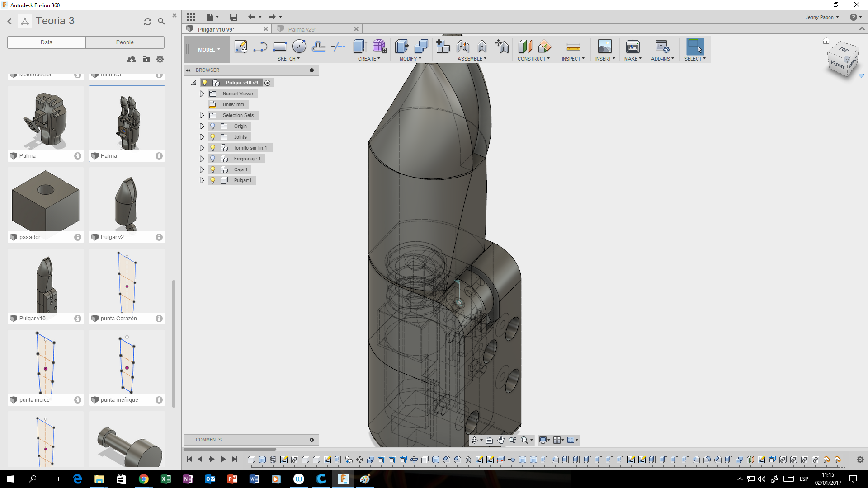
Task: Open the ASSEMBLE menu
Action: [472, 59]
